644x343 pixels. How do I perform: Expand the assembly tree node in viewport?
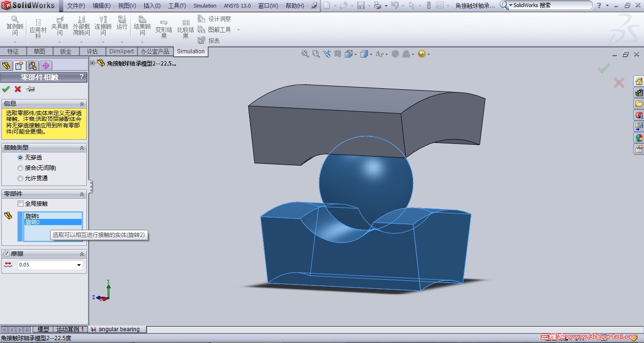[92, 63]
